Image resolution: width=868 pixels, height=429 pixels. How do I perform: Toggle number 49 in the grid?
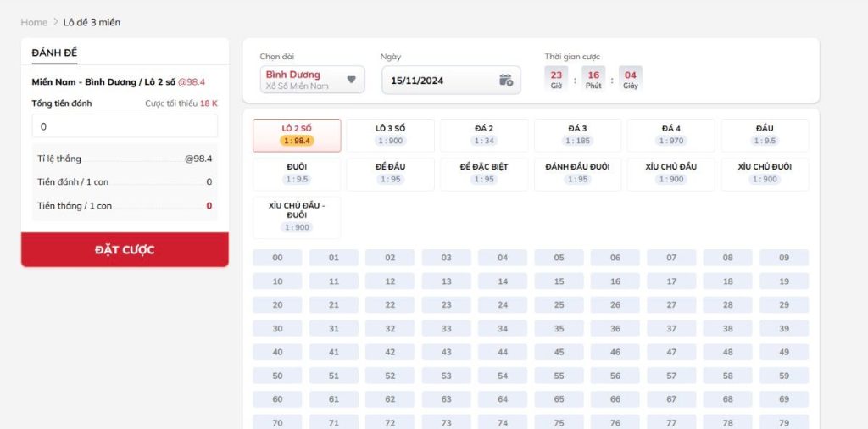(x=783, y=352)
